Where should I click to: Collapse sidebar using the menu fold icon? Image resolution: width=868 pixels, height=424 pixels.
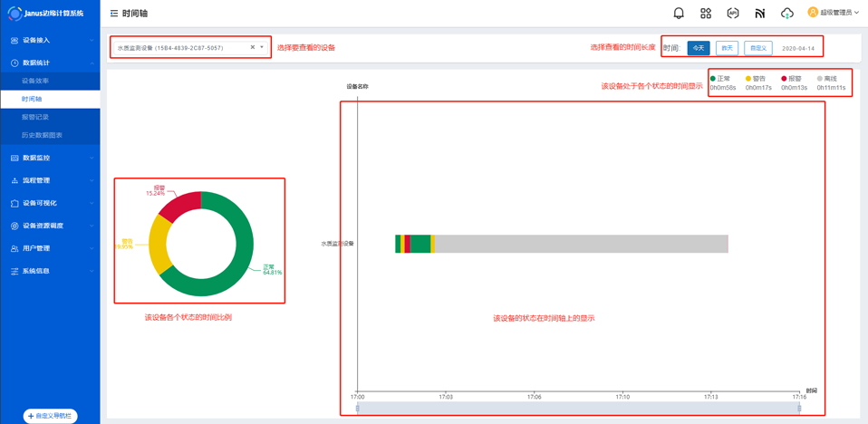[x=113, y=14]
